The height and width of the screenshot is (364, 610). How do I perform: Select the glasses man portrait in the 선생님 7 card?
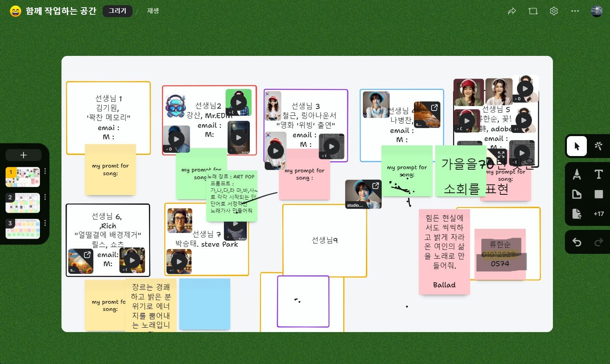coord(180,220)
